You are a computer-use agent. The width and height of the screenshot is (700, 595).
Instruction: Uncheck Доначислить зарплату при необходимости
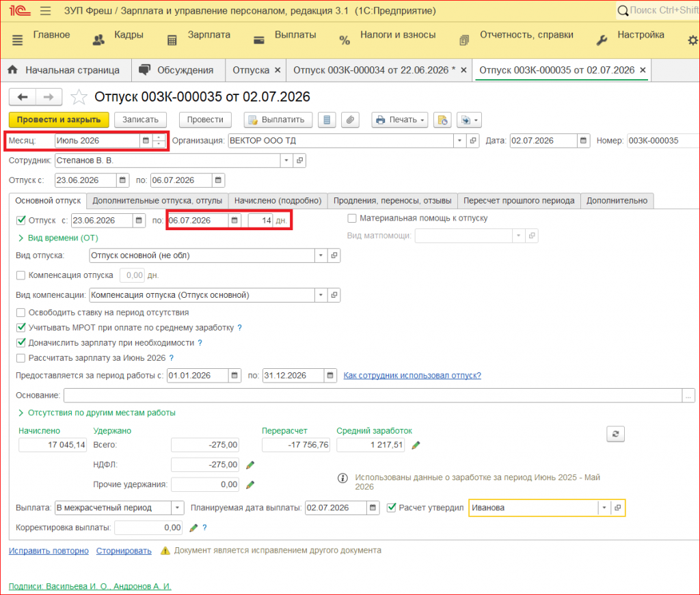21,343
